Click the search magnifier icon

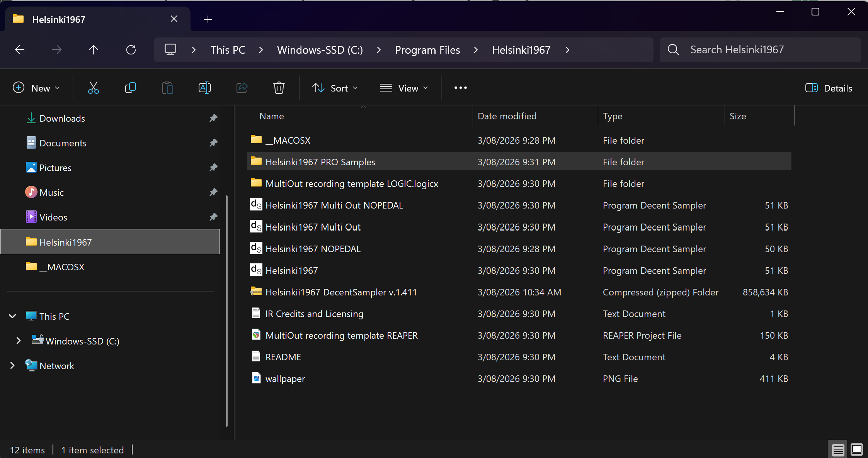(x=673, y=50)
